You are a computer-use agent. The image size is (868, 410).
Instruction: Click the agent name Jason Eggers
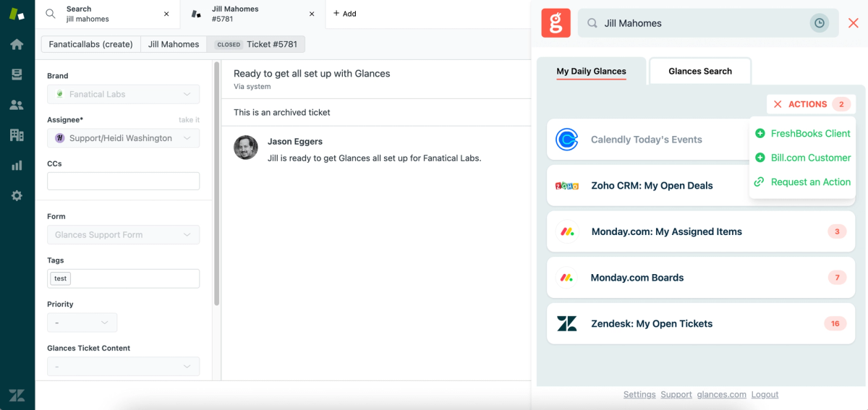point(295,142)
